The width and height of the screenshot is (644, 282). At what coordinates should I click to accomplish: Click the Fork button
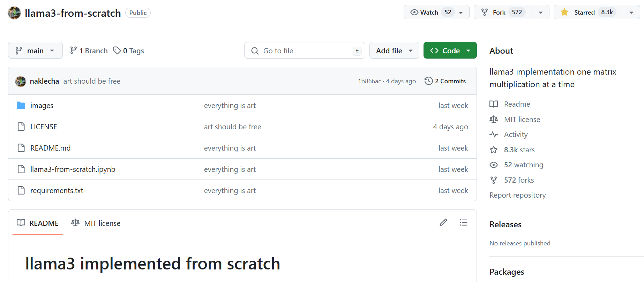tap(503, 12)
